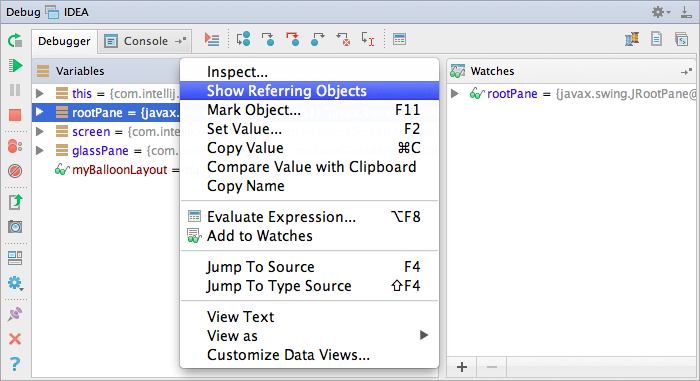Image resolution: width=700 pixels, height=381 pixels.
Task: Choose Customize Data Views...
Action: point(309,355)
